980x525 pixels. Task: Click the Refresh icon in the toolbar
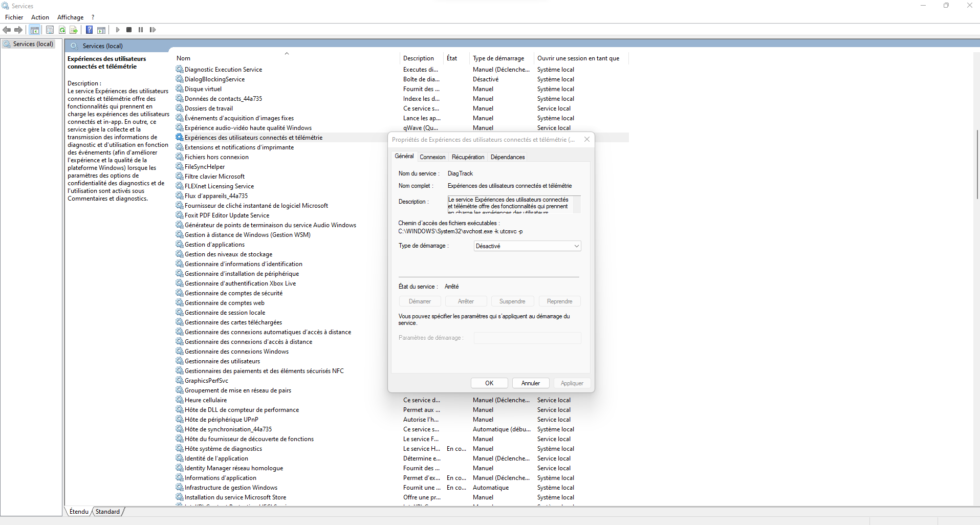[62, 30]
